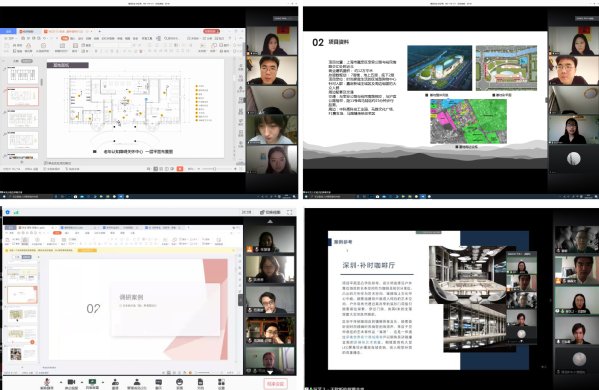Toggle the video camera in the bottom-left meeting toolbar
This screenshot has width=599, height=390.
[71, 382]
